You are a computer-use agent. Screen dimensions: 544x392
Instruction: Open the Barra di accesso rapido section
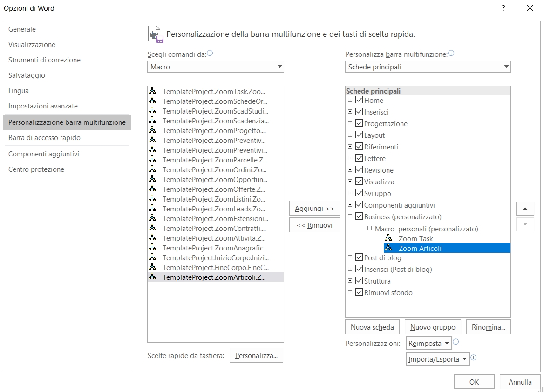coord(44,138)
